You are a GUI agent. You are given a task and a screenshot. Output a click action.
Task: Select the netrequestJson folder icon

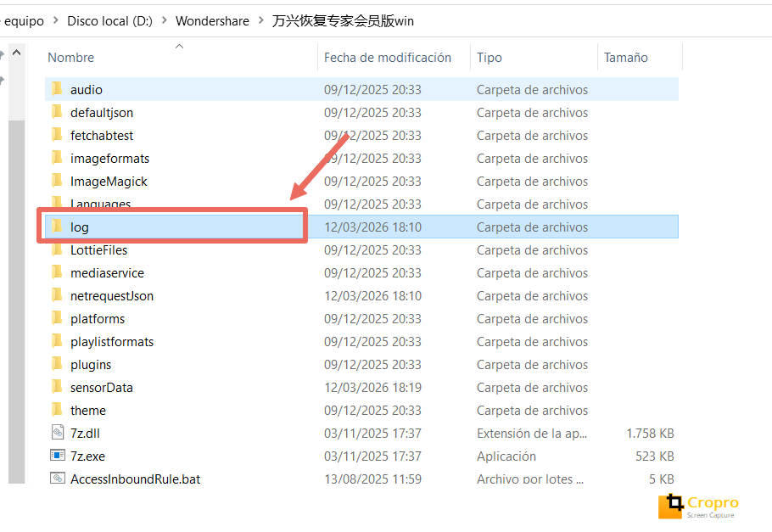[x=57, y=295]
